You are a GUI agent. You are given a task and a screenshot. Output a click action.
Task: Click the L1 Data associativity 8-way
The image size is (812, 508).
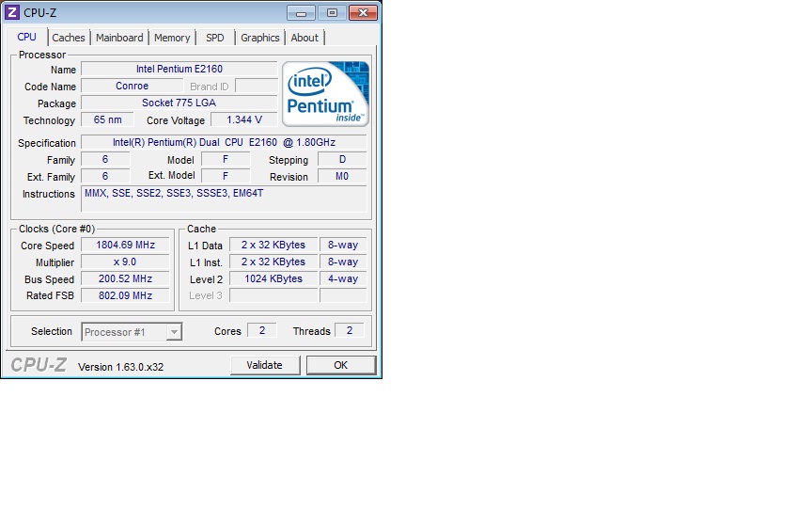pos(343,245)
